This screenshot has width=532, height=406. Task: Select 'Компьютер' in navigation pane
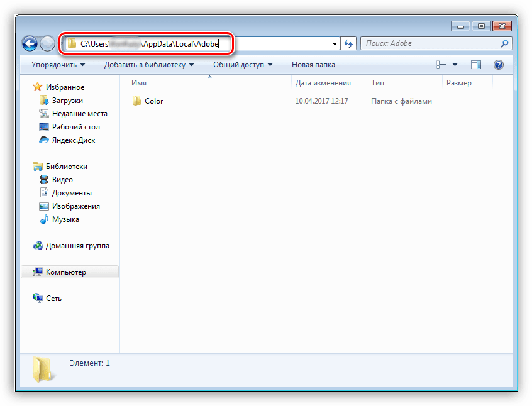pos(66,272)
